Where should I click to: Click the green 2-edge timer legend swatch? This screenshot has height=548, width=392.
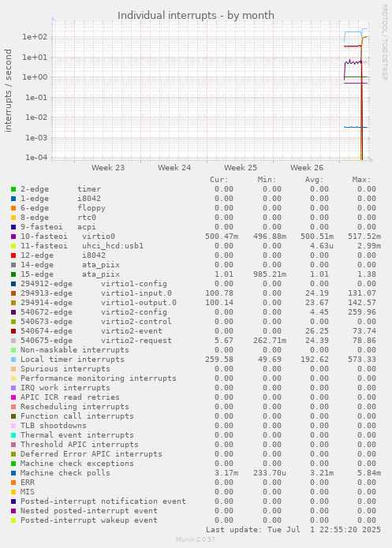pyautogui.click(x=13, y=189)
